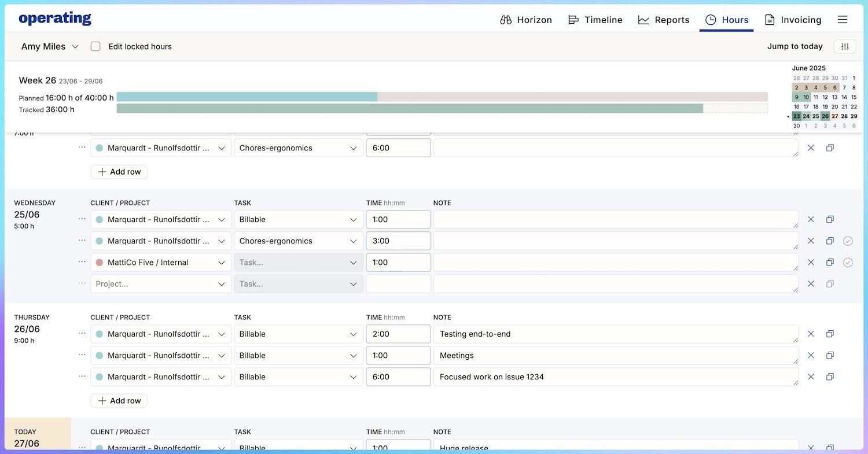
Task: Click Add row under Thursday
Action: [x=119, y=401]
